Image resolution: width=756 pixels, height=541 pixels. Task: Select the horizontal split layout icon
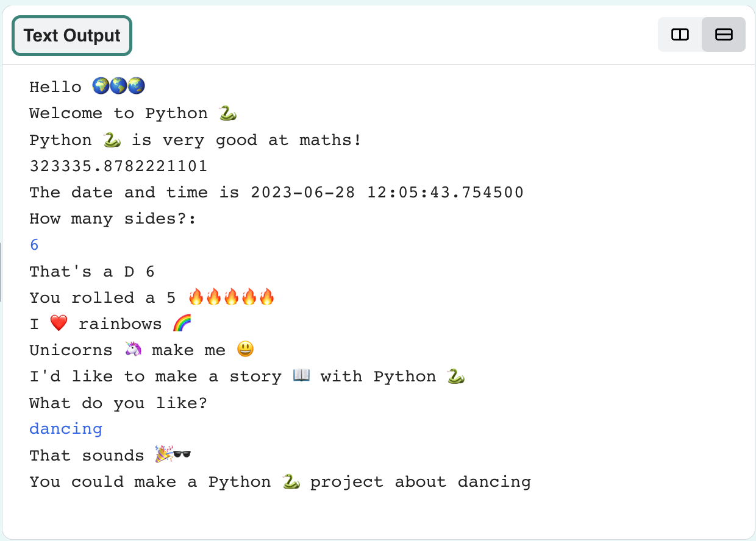(723, 35)
